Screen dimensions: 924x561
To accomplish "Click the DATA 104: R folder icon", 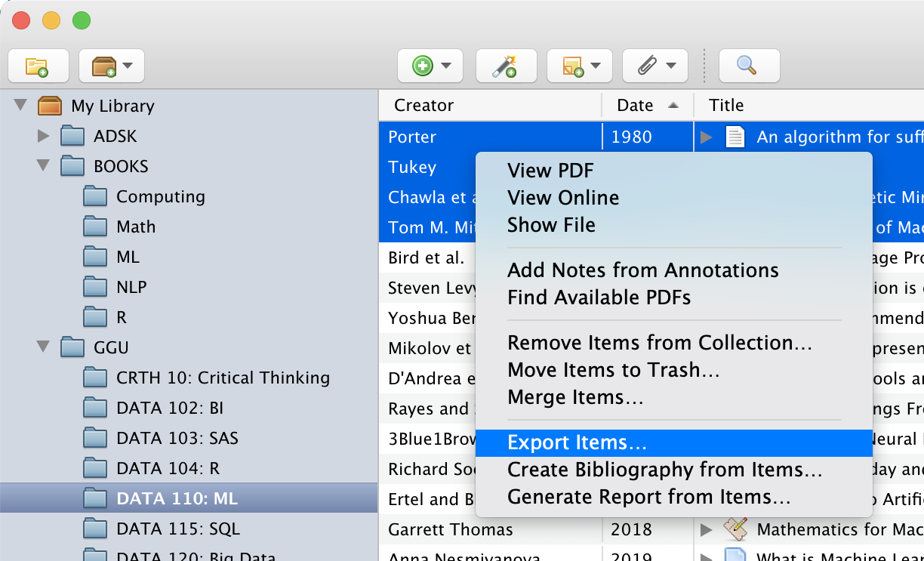I will click(95, 468).
